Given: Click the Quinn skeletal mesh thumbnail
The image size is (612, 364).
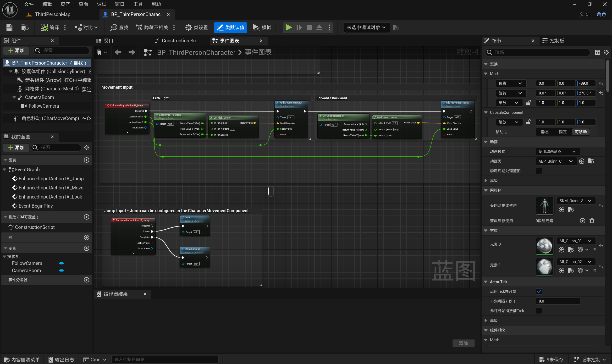Looking at the screenshot, I should pos(544,205).
